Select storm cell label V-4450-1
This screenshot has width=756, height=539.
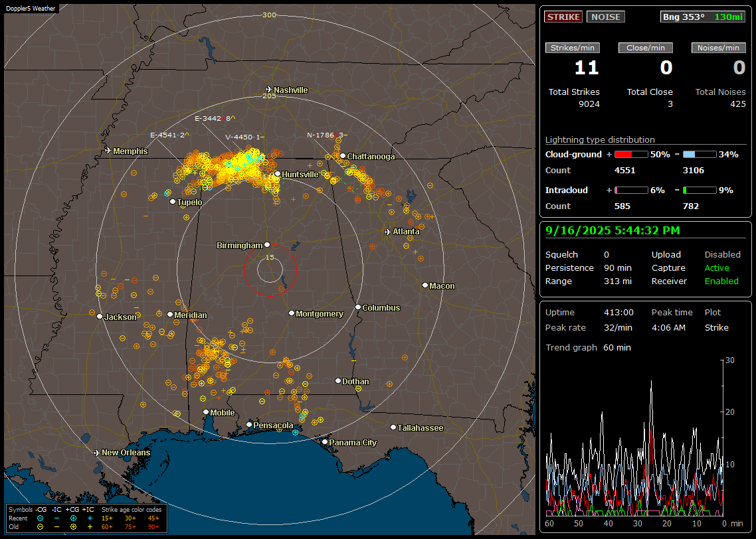244,137
